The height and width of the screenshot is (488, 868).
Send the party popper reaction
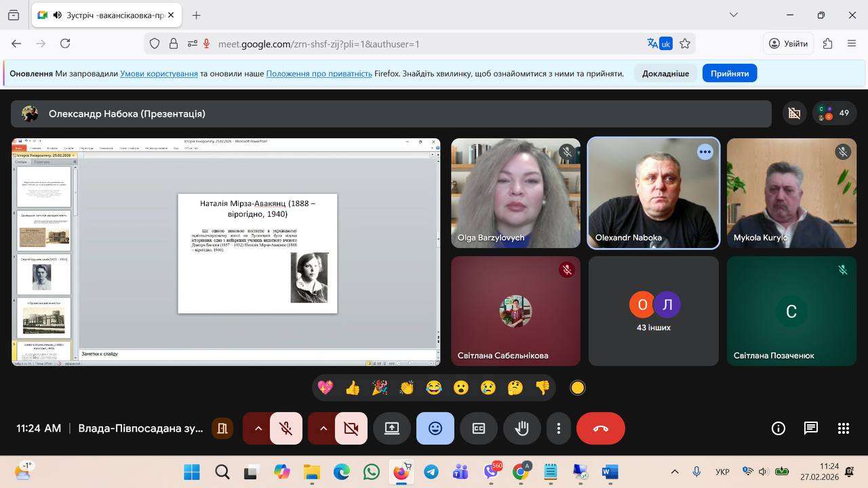click(380, 388)
